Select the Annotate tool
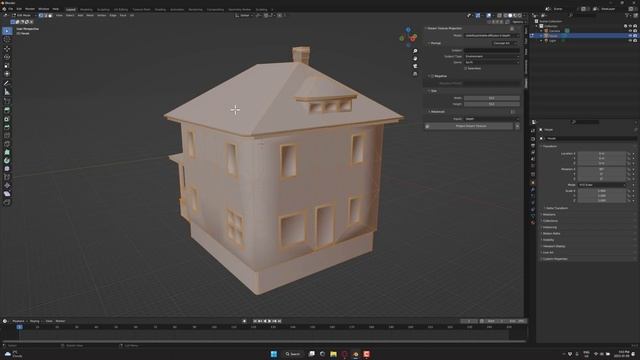This screenshot has width=640, height=360. (7, 83)
